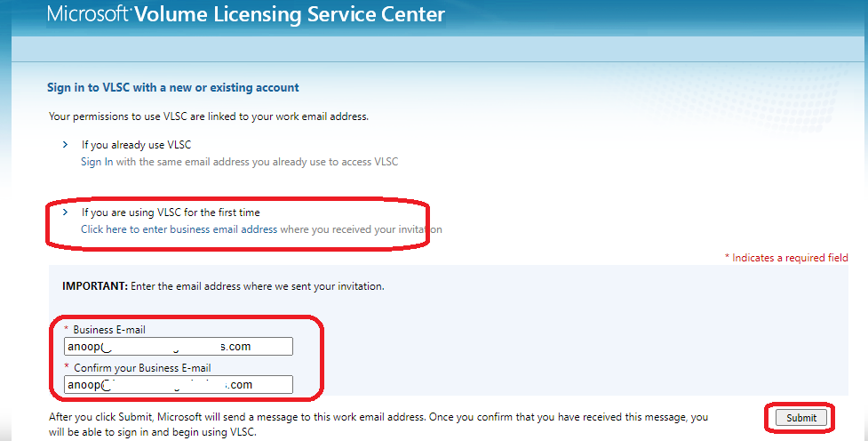
Task: Click 'If you are using VLSC for the first time' text
Action: 171,212
